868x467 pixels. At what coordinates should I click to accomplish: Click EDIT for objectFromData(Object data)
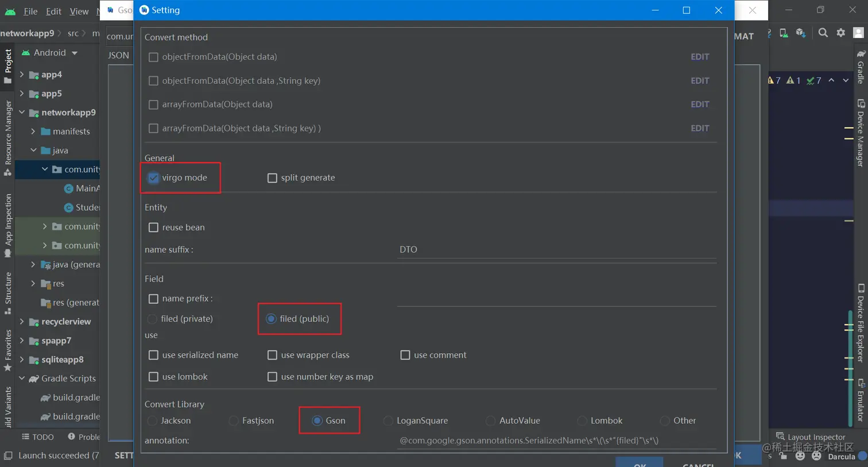(x=700, y=57)
